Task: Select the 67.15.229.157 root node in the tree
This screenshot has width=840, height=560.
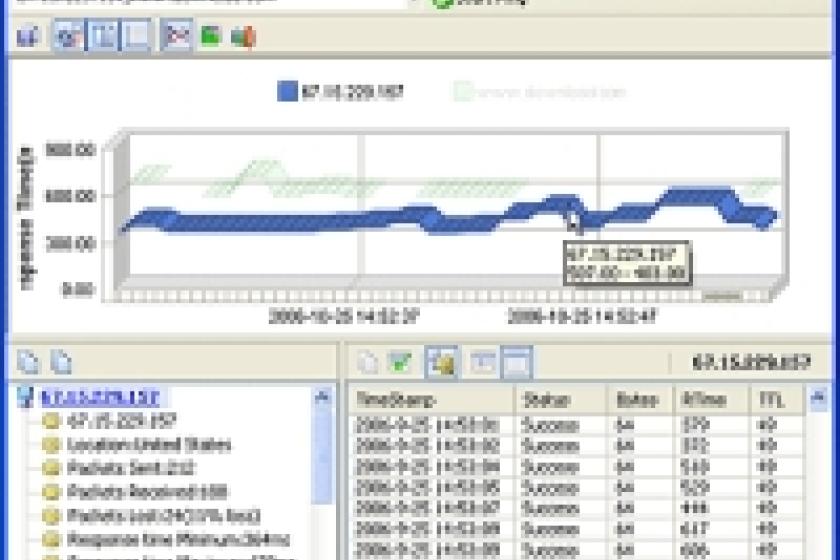Action: pyautogui.click(x=100, y=398)
